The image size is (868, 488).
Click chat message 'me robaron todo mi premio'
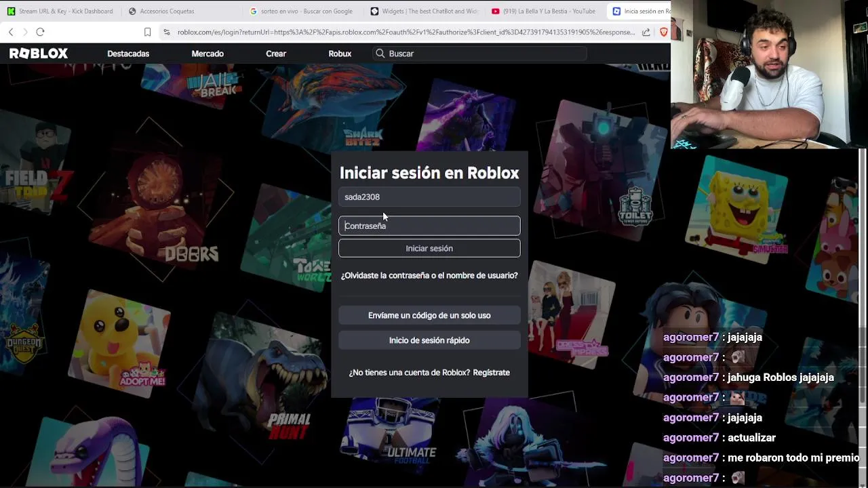click(x=793, y=458)
